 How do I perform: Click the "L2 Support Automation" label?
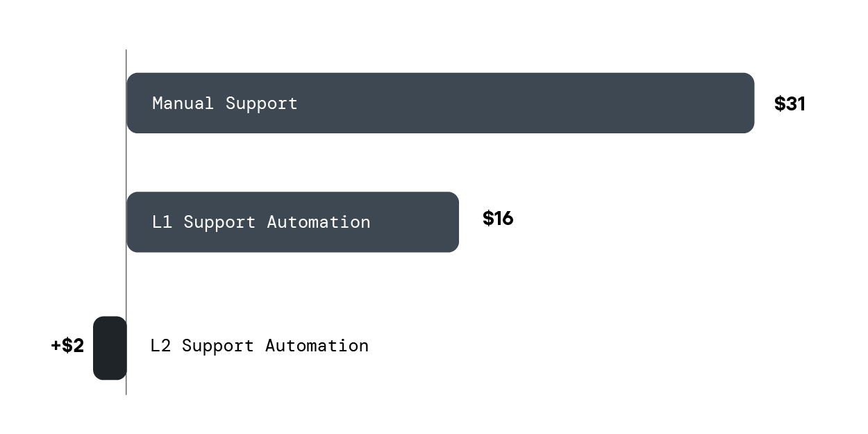click(260, 346)
